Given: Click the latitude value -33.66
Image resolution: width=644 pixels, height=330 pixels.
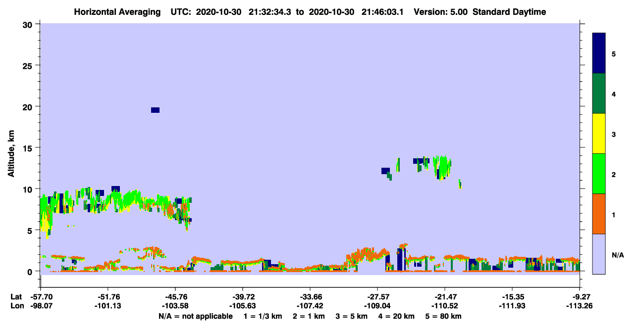Looking at the screenshot, I should [x=310, y=297].
